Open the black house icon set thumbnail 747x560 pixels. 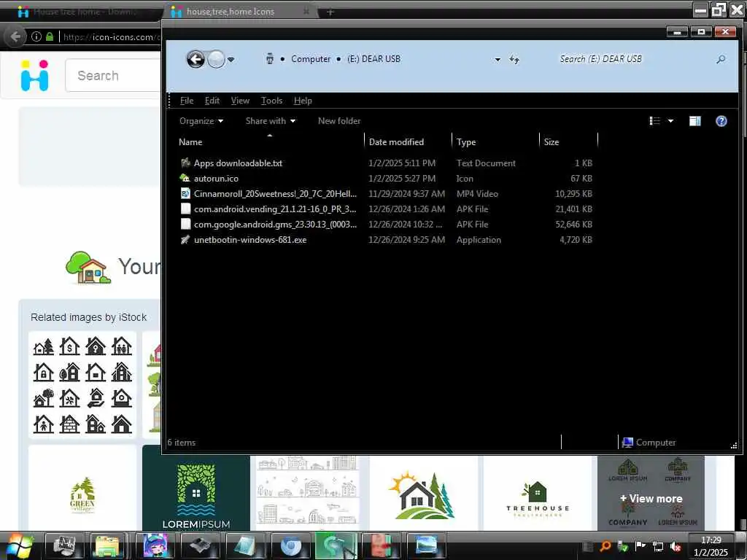pyautogui.click(x=82, y=385)
